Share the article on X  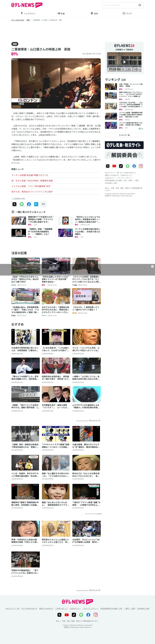(14, 204)
